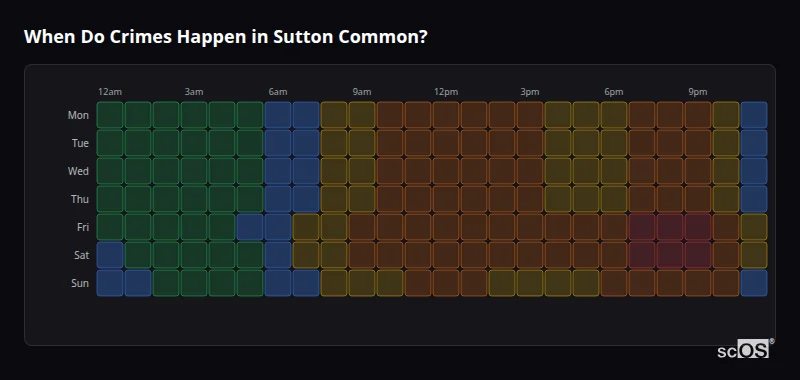Click the 'Thu' row label

pos(80,199)
